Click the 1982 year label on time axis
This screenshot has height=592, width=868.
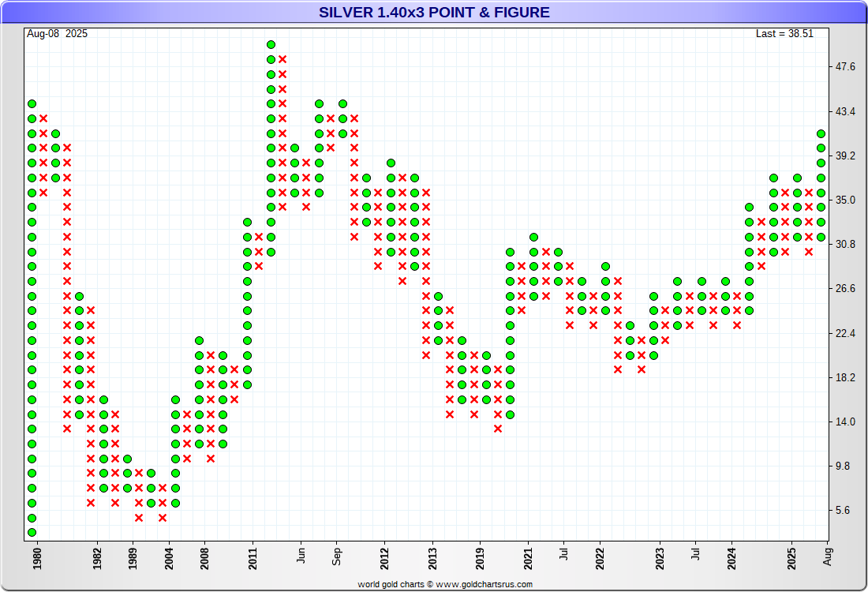[x=97, y=559]
